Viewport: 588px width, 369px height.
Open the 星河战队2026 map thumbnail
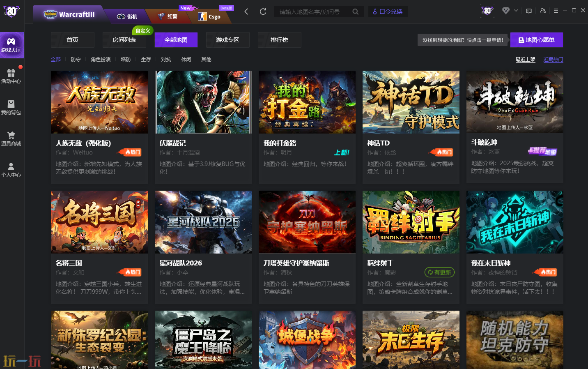tap(203, 222)
